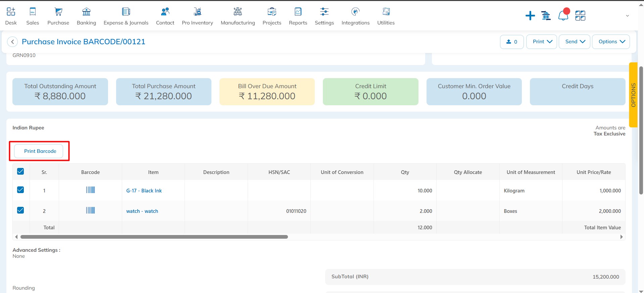Click the blue plus quick-add icon

point(530,15)
